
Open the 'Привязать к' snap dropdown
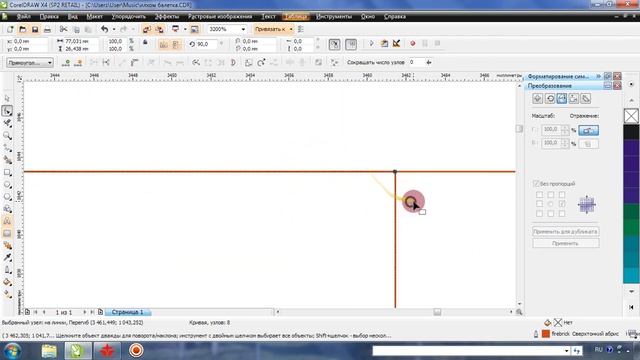click(291, 29)
